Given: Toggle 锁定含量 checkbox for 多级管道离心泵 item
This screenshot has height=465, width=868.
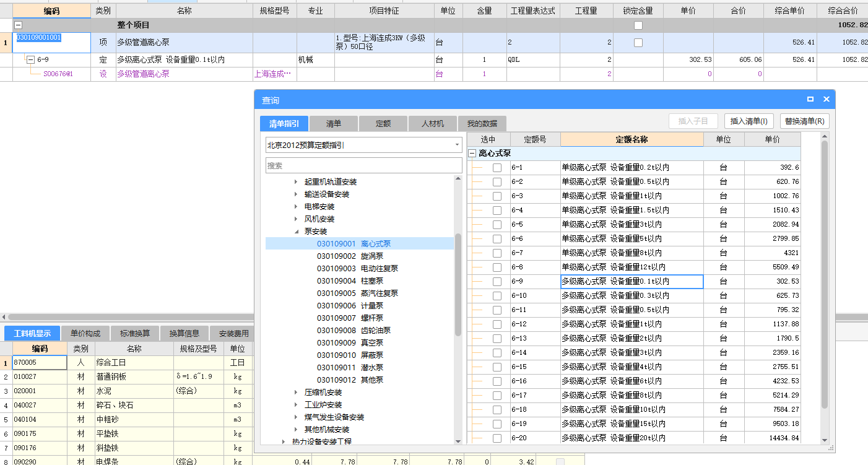Looking at the screenshot, I should pos(638,43).
